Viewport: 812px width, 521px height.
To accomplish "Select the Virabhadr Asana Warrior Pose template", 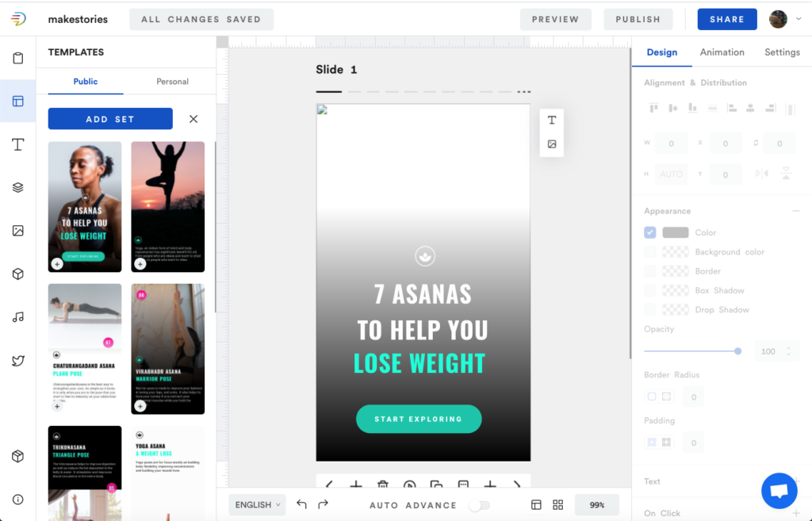I will click(x=168, y=349).
